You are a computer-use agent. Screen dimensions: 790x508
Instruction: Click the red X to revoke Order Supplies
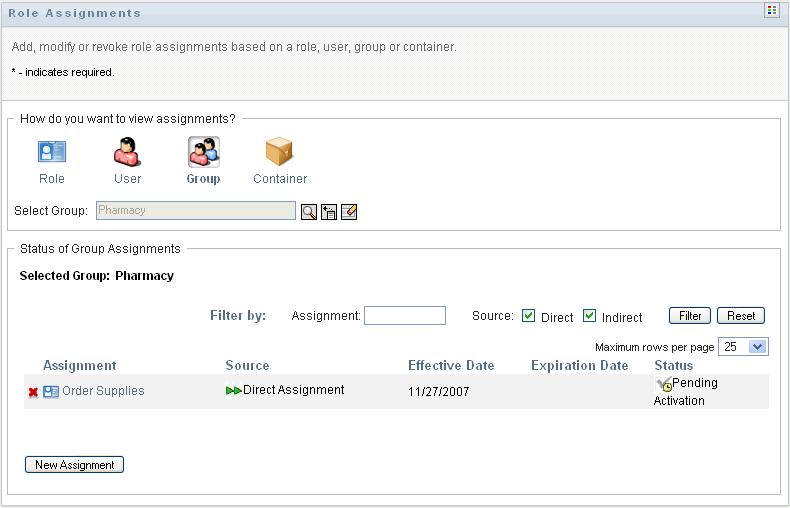[33, 392]
